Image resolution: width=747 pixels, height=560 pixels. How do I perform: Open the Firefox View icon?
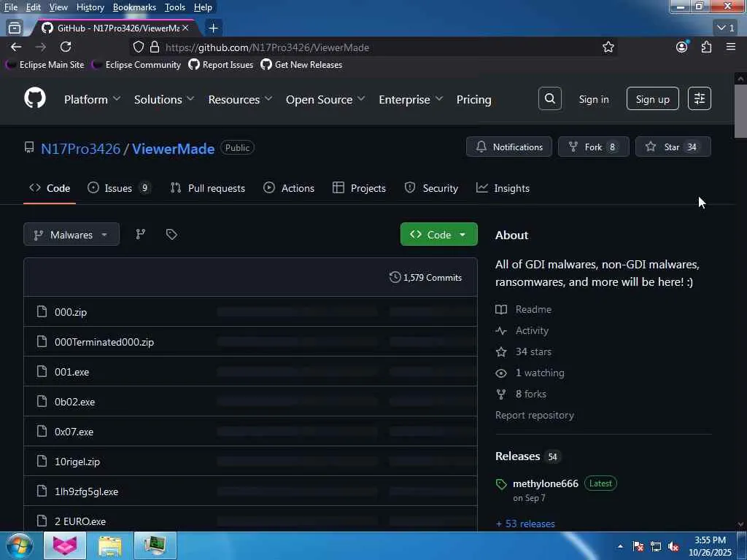[15, 28]
